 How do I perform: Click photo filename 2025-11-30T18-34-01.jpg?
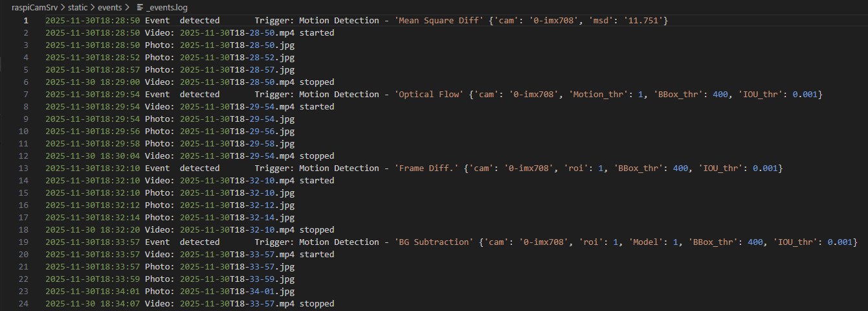(237, 292)
